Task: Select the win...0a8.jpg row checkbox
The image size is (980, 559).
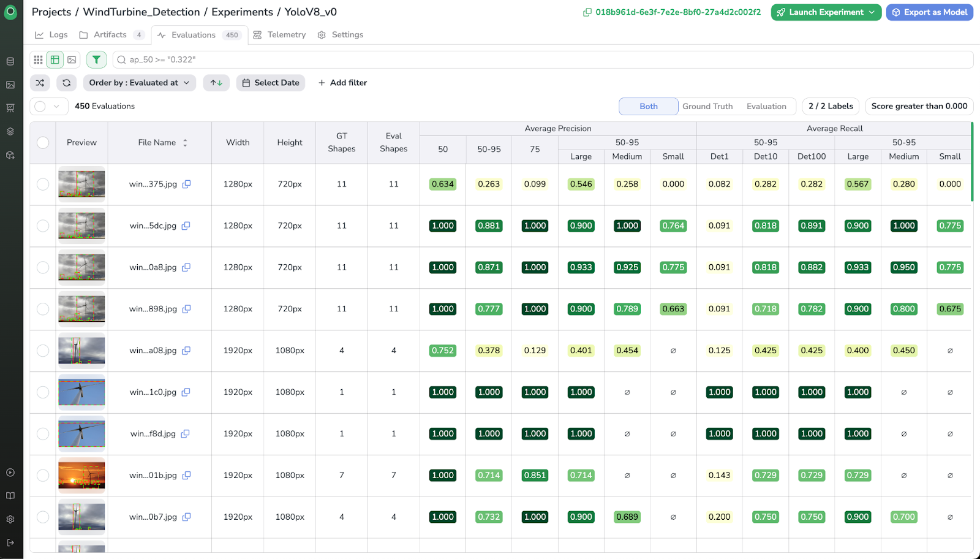Action: (x=43, y=267)
